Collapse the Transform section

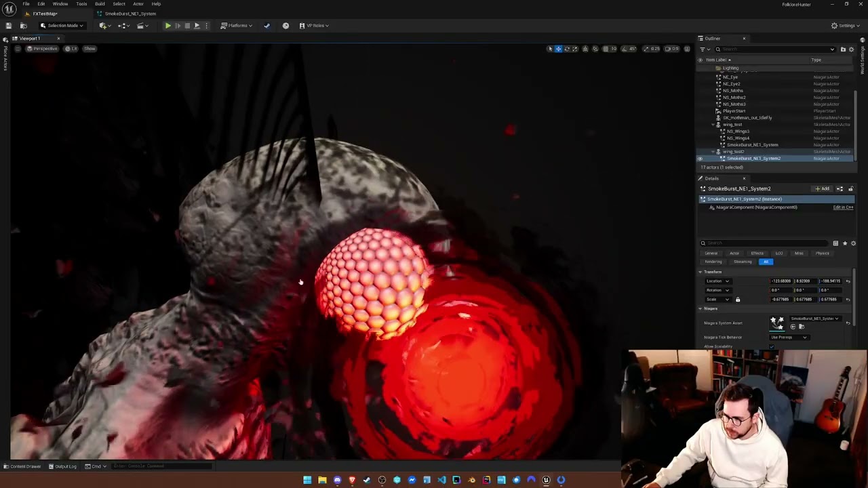(700, 272)
